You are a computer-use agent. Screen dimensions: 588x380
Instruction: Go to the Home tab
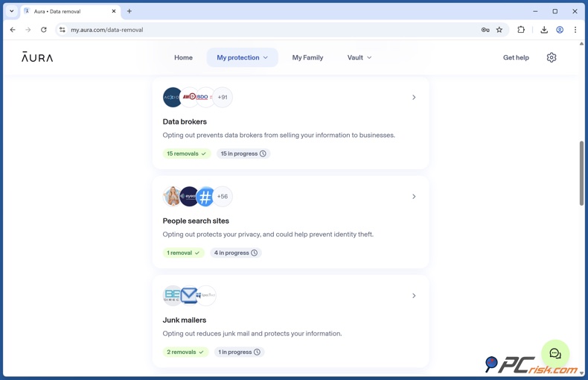tap(183, 57)
